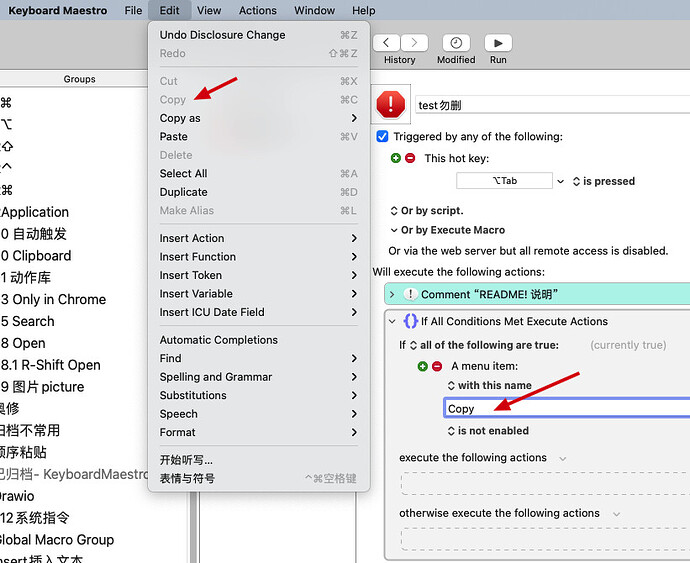Viewport: 690px width, 563px height.
Task: Open the 'Copy as' submenu
Action: 259,118
